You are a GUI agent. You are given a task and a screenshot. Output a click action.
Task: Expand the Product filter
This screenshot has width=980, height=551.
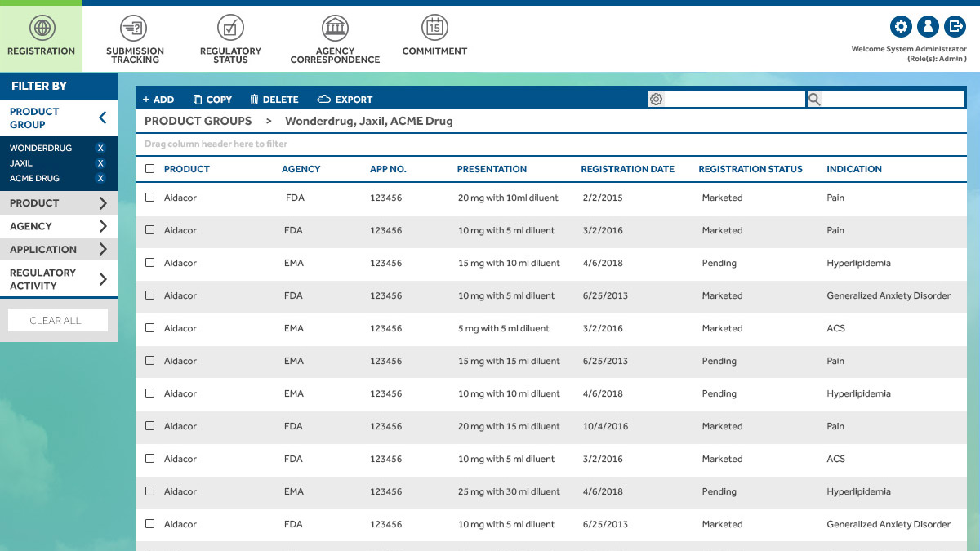pos(103,203)
